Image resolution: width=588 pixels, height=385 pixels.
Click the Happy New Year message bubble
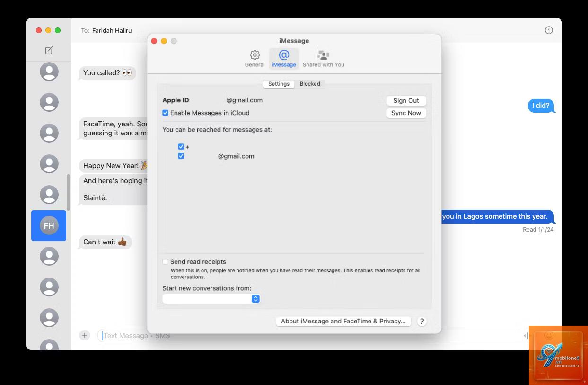pyautogui.click(x=114, y=165)
